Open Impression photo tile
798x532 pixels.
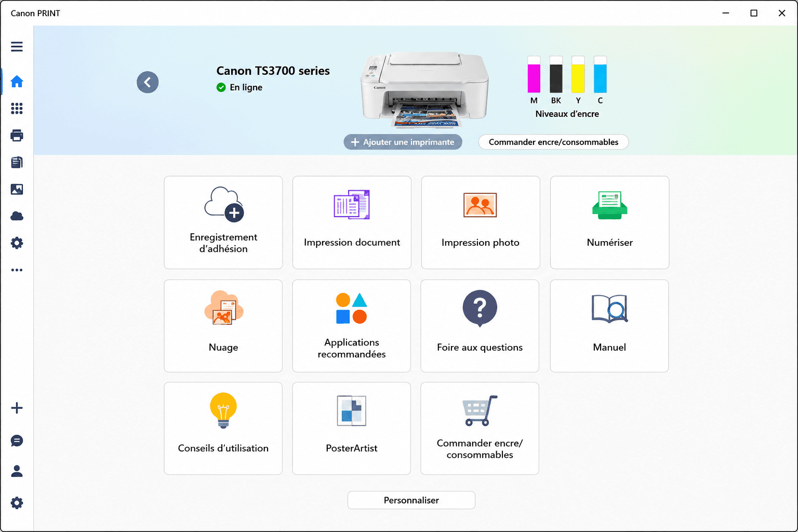pos(481,222)
